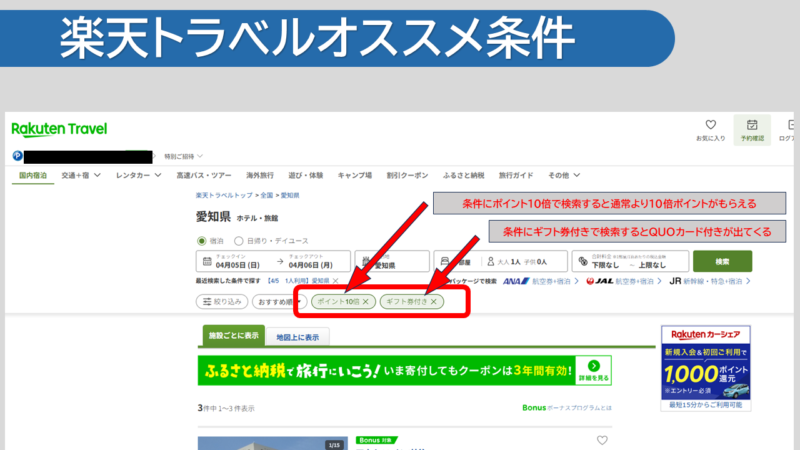
Task: Remove the ギフト券付き filter chip
Action: coord(433,302)
